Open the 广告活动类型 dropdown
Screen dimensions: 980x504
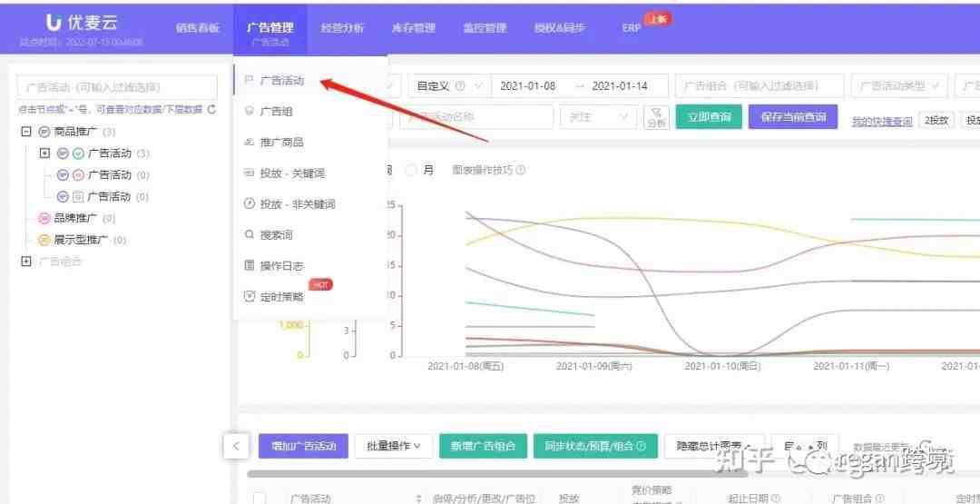tap(899, 85)
